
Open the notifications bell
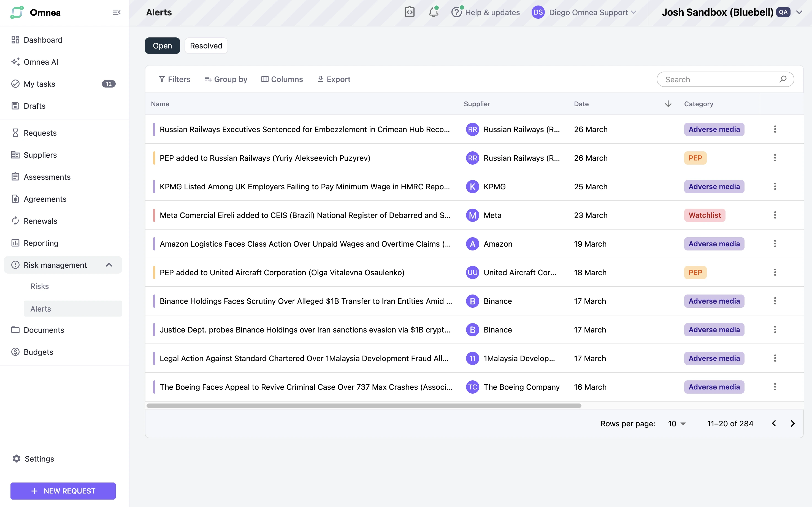pyautogui.click(x=434, y=12)
